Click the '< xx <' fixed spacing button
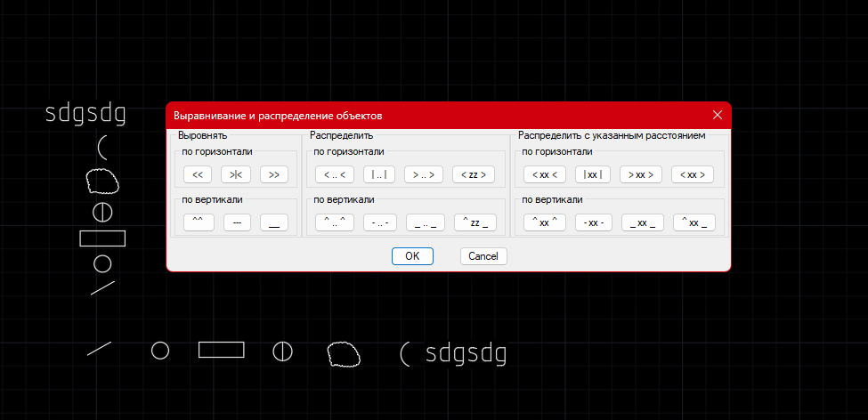Viewport: 868px width, 420px height. [x=543, y=174]
